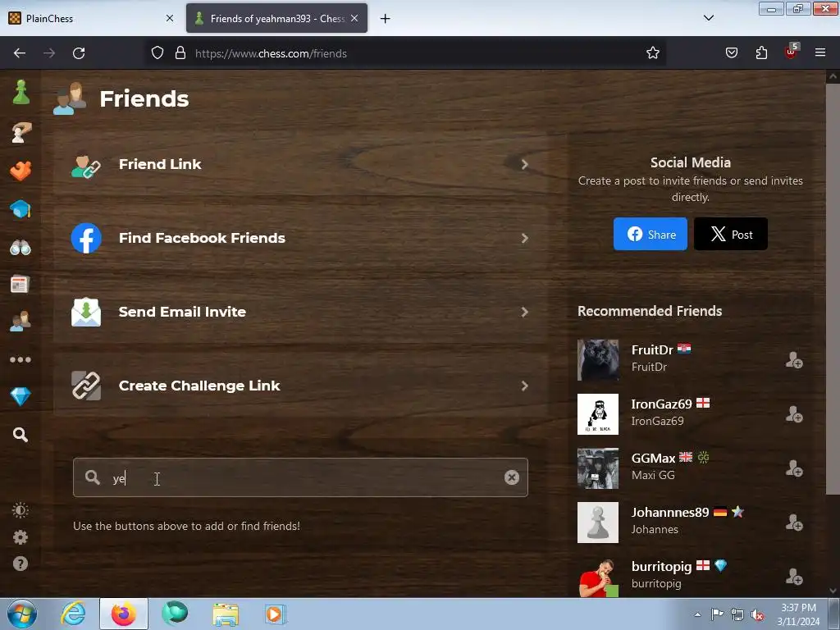This screenshot has width=840, height=630.
Task: Add FruitDr as a friend
Action: tap(794, 360)
